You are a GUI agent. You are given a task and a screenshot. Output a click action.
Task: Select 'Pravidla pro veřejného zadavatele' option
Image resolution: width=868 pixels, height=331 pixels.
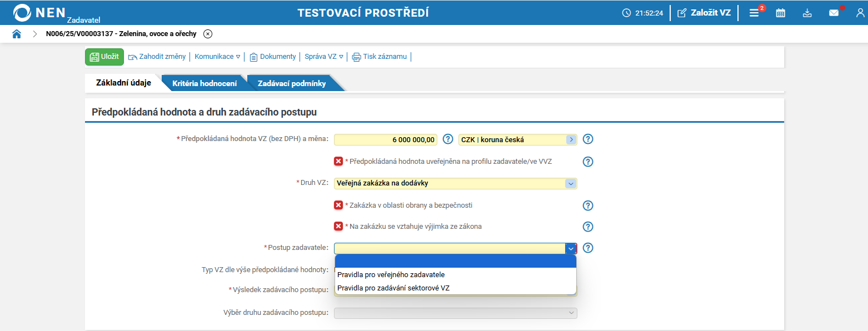click(x=391, y=274)
